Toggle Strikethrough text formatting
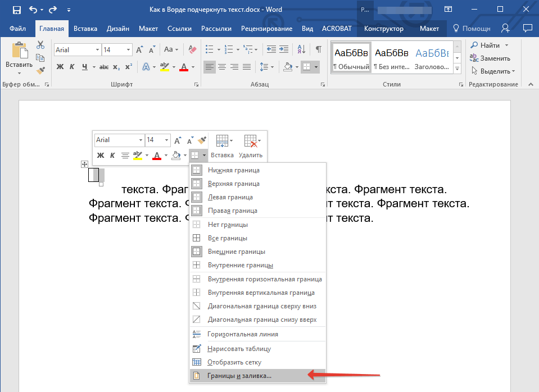This screenshot has height=392, width=539. [103, 67]
